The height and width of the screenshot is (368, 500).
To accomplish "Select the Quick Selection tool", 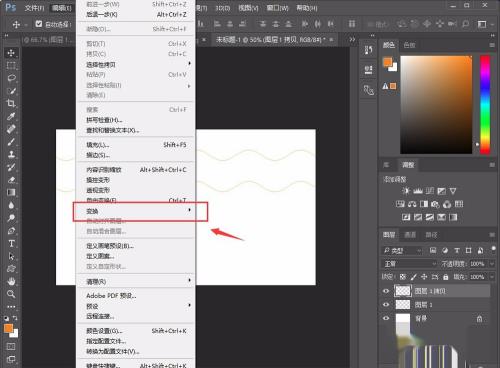I will (11, 91).
